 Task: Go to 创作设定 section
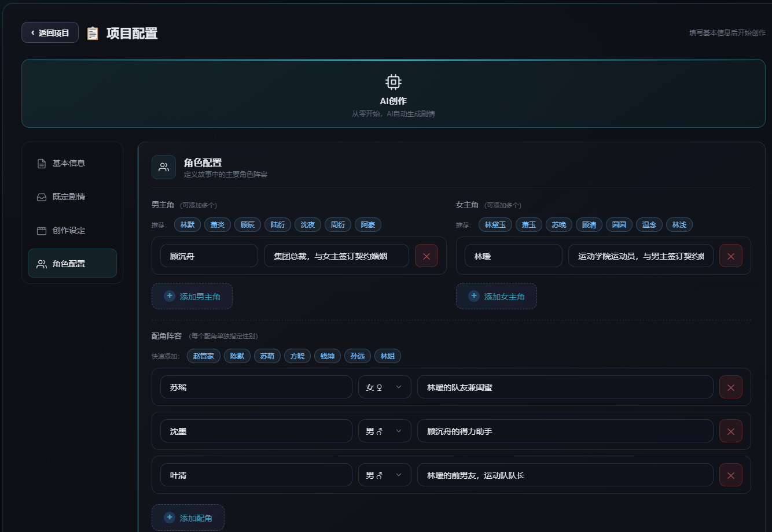72,230
